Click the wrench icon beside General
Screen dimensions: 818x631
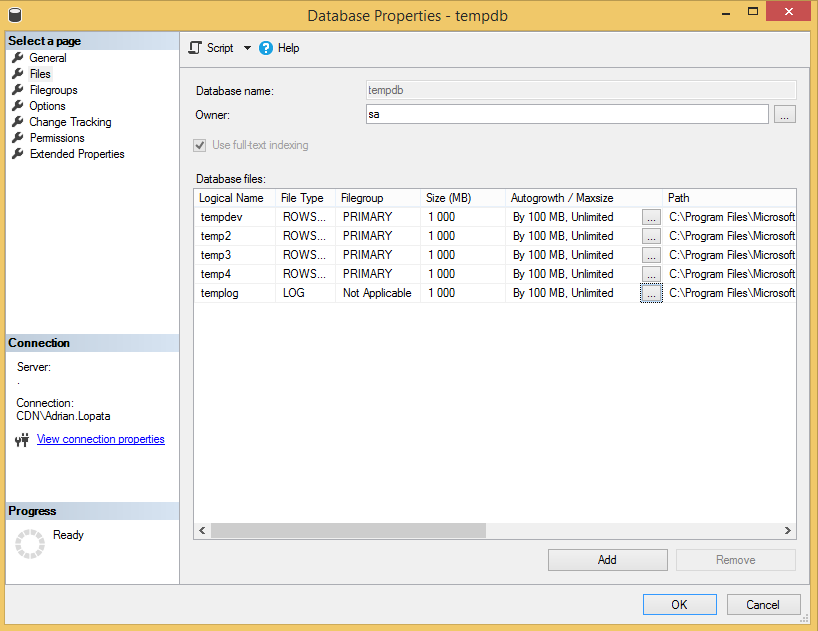[18, 57]
